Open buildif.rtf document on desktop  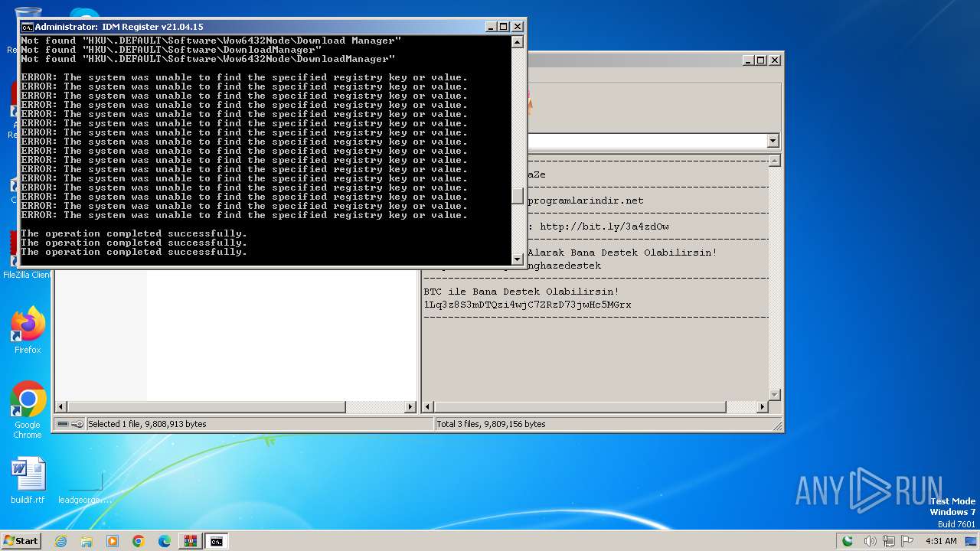(x=28, y=481)
